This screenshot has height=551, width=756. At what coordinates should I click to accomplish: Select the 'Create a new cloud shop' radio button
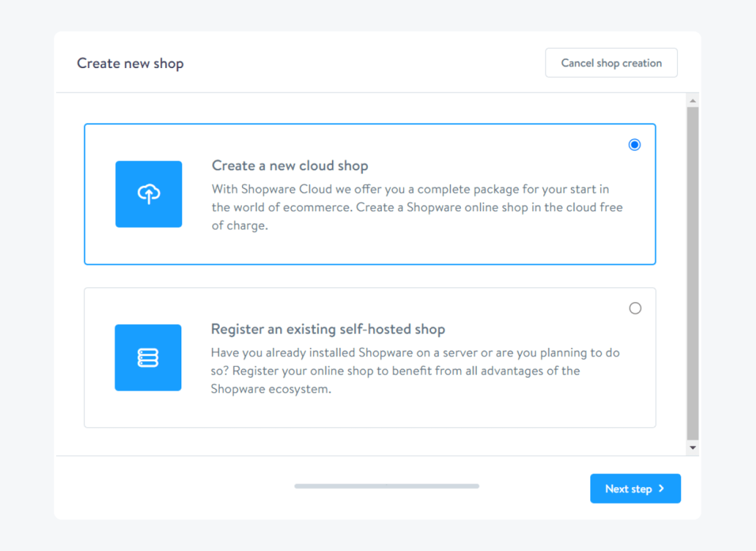tap(634, 144)
